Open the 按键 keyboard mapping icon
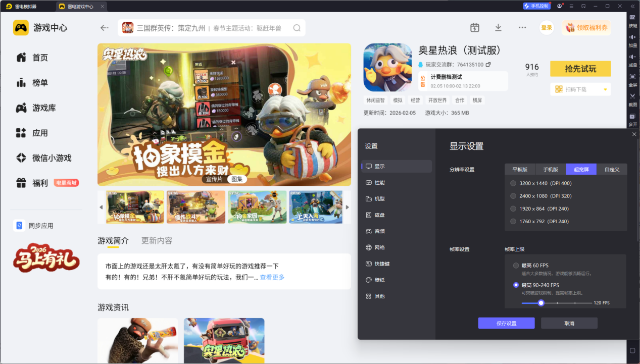This screenshot has height=364, width=640. pyautogui.click(x=632, y=18)
